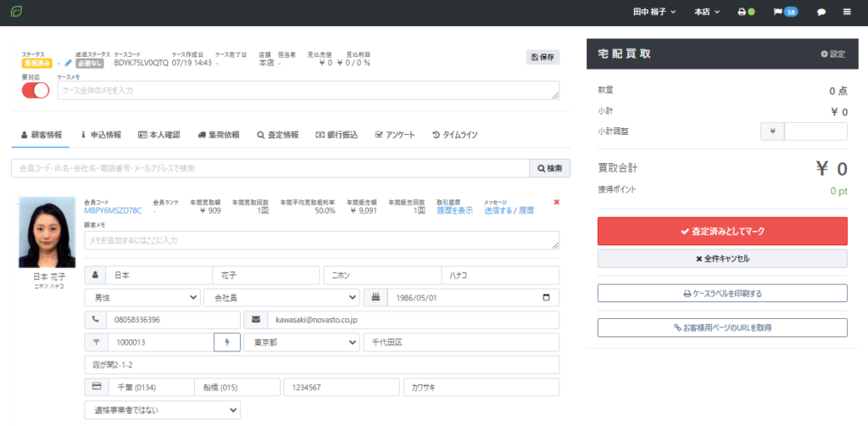Click the 千代田区 city field
Image resolution: width=868 pixels, height=426 pixels.
(x=461, y=342)
